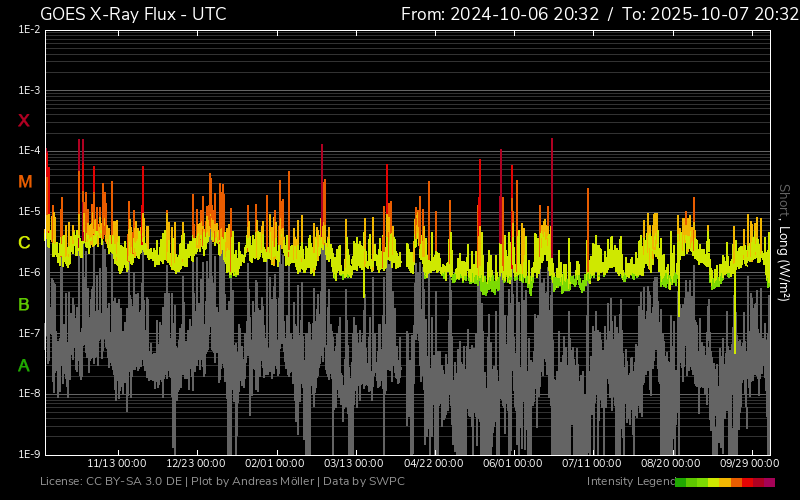Image resolution: width=800 pixels, height=500 pixels.
Task: Click the 06/01 00:00 time axis label
Action: coord(512,463)
